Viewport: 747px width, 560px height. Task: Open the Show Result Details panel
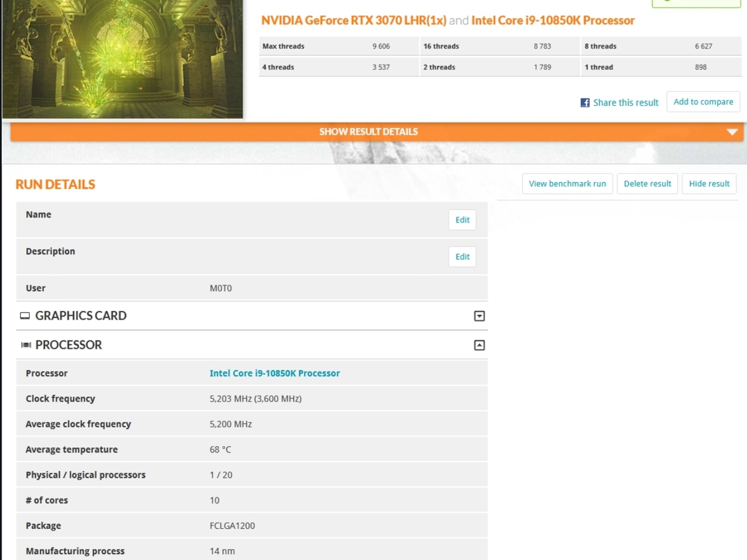(368, 132)
